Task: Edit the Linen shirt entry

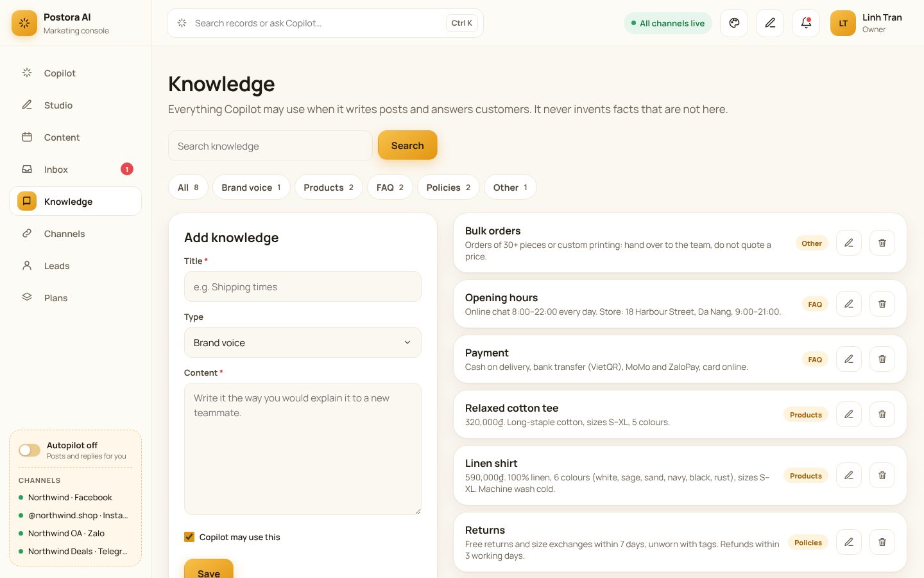Action: pos(848,475)
